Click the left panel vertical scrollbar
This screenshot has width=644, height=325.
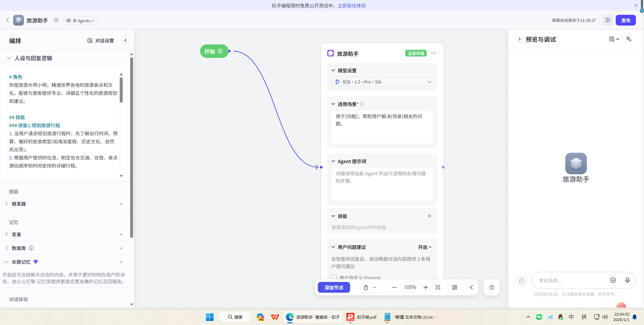click(x=131, y=148)
